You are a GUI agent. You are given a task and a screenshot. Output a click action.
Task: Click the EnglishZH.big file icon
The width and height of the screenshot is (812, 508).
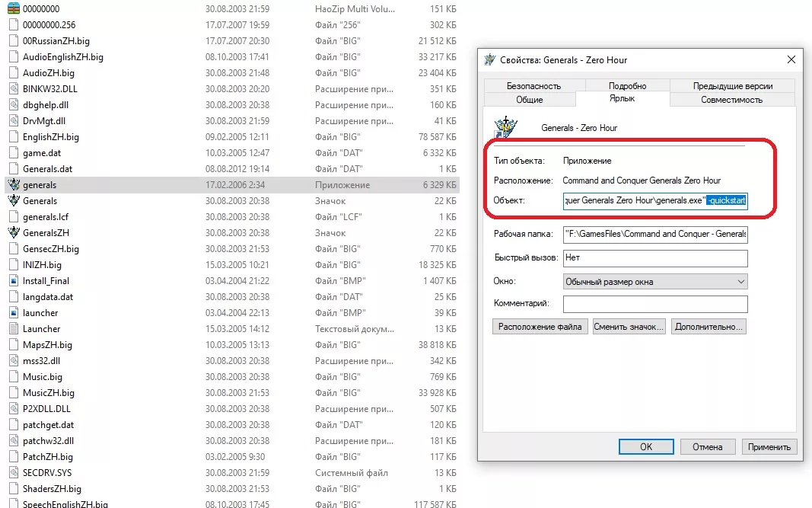click(x=14, y=137)
